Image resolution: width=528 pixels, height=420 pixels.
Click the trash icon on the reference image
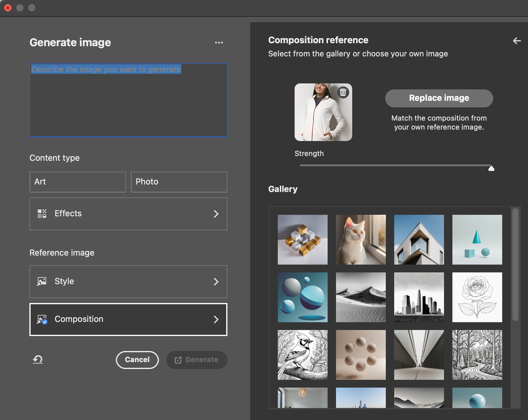click(343, 92)
